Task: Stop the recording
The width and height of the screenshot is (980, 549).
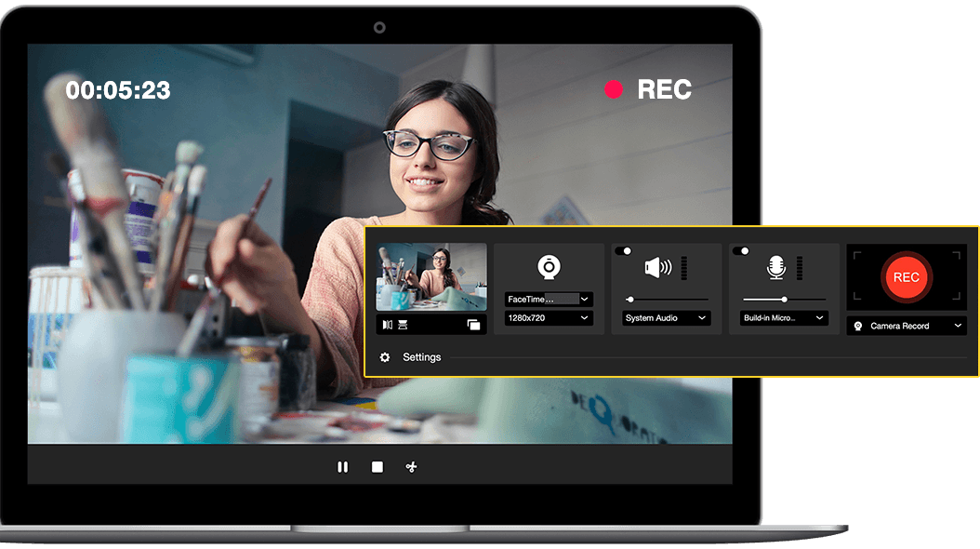Action: coord(377,467)
